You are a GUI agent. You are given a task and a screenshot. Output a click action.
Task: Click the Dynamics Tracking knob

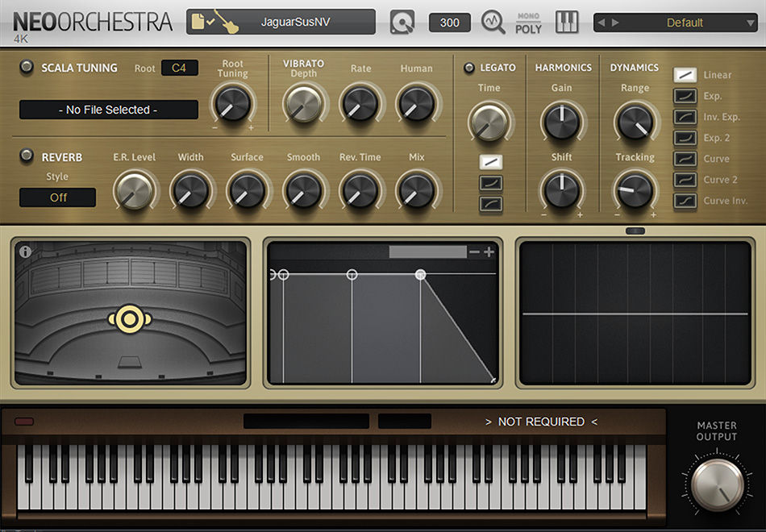pos(635,189)
